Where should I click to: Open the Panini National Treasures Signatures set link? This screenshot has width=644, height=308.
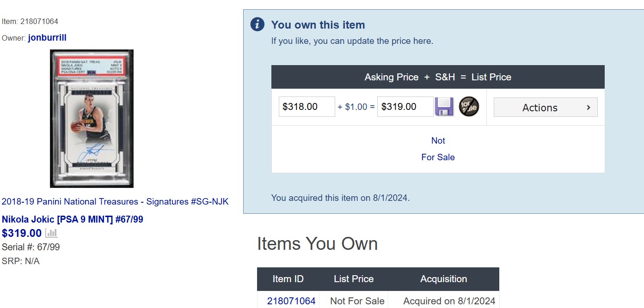115,202
